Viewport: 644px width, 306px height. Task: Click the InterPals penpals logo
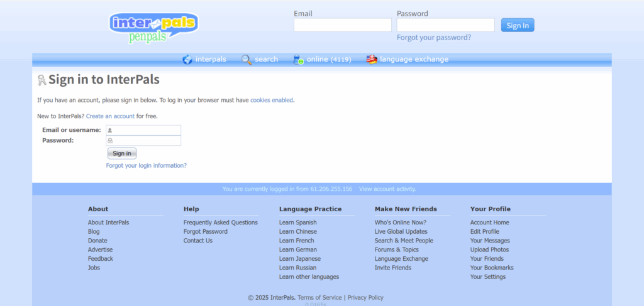coord(153,28)
